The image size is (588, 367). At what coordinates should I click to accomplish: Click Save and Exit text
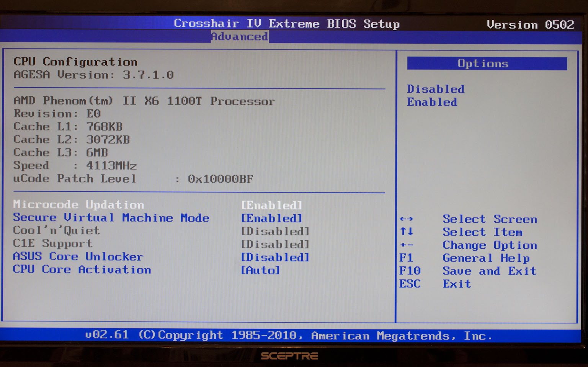point(490,271)
